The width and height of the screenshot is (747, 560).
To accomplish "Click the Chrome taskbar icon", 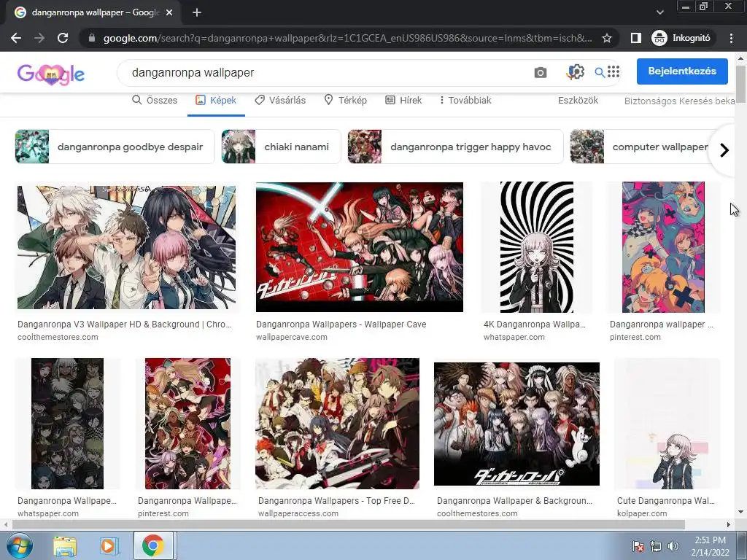I will click(153, 545).
